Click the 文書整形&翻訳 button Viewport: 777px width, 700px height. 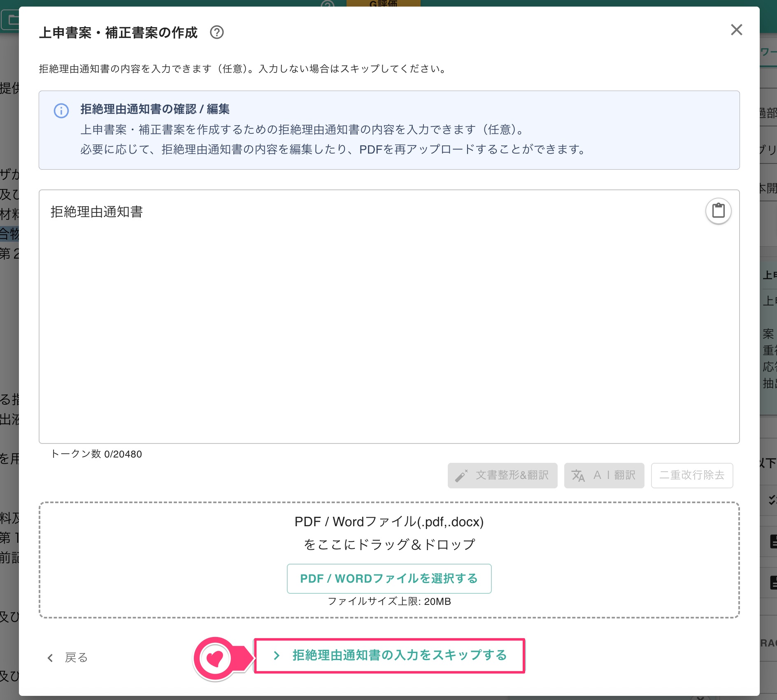pyautogui.click(x=502, y=475)
